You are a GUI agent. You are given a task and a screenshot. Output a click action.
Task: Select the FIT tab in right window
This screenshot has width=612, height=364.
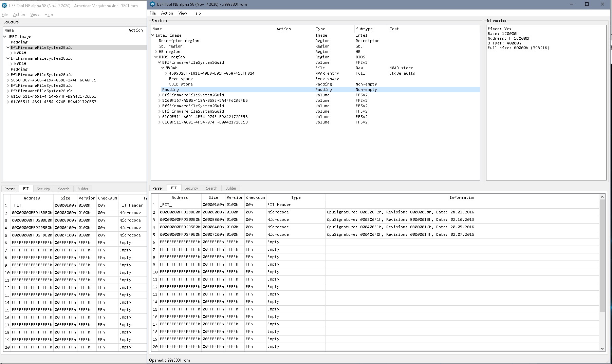click(174, 188)
